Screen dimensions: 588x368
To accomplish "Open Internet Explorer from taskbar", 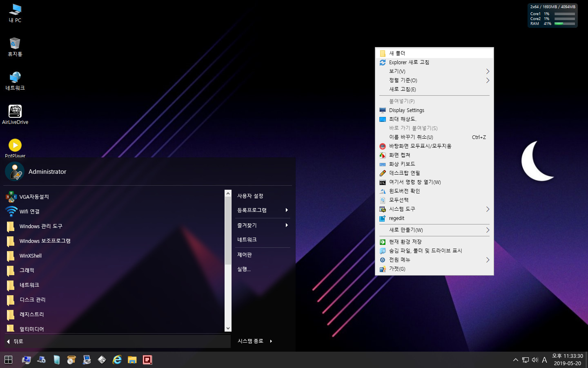I will tap(117, 360).
